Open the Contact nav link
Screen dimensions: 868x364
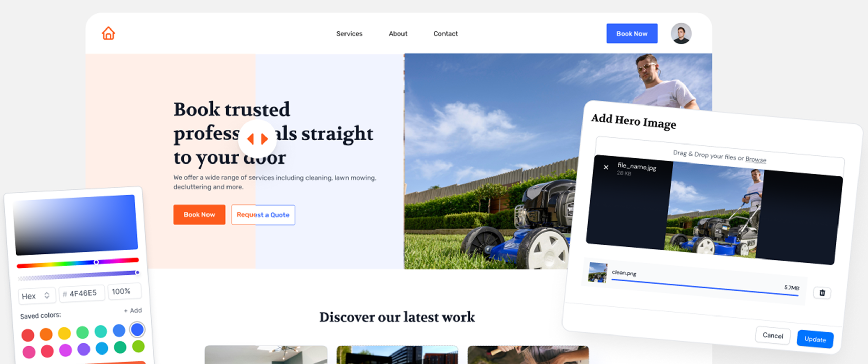click(x=446, y=34)
